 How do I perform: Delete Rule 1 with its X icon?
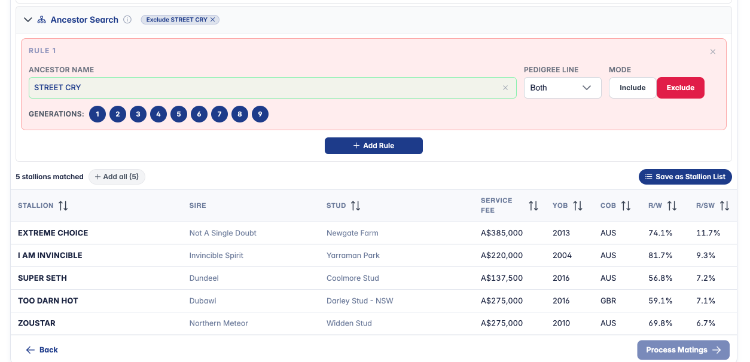click(713, 52)
